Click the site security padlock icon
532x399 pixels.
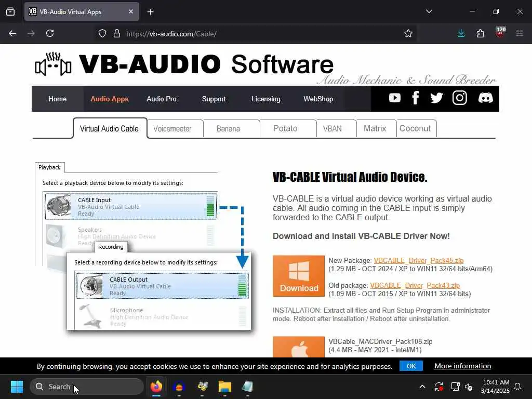click(117, 33)
